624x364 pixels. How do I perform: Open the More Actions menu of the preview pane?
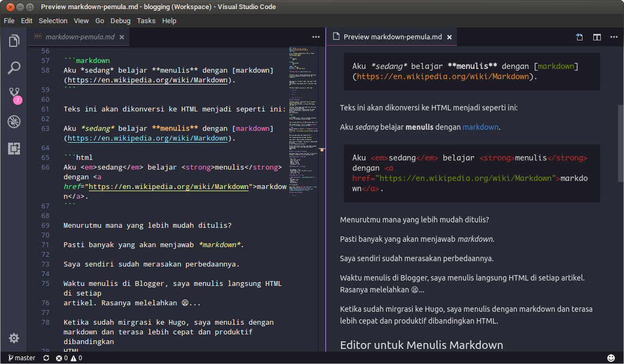tap(614, 37)
